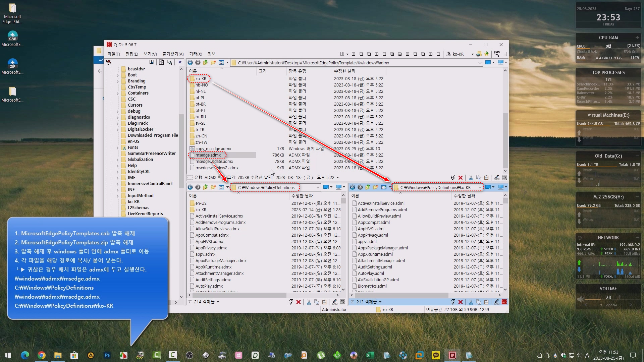Expand the diagnostics folder in tree
Viewport: 644px width, 362px height.
point(117,117)
